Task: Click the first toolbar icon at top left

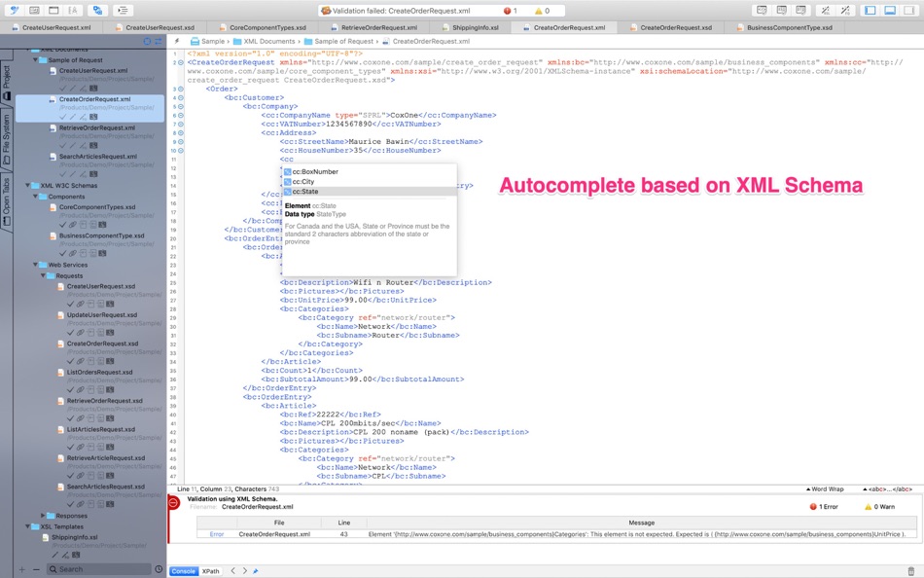Action: tap(15, 10)
